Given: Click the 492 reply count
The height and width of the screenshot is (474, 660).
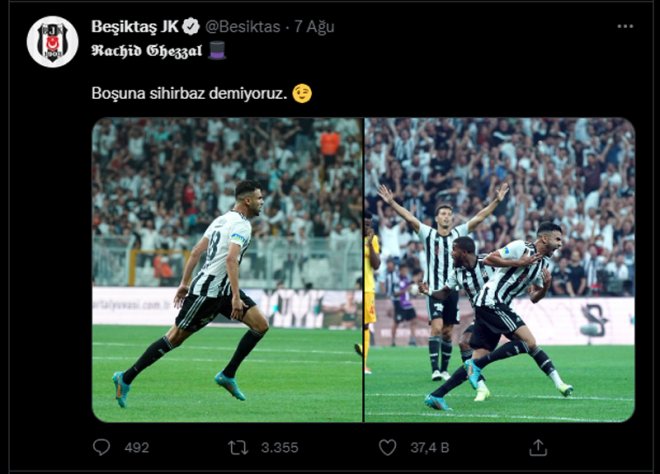Looking at the screenshot, I should 136,448.
